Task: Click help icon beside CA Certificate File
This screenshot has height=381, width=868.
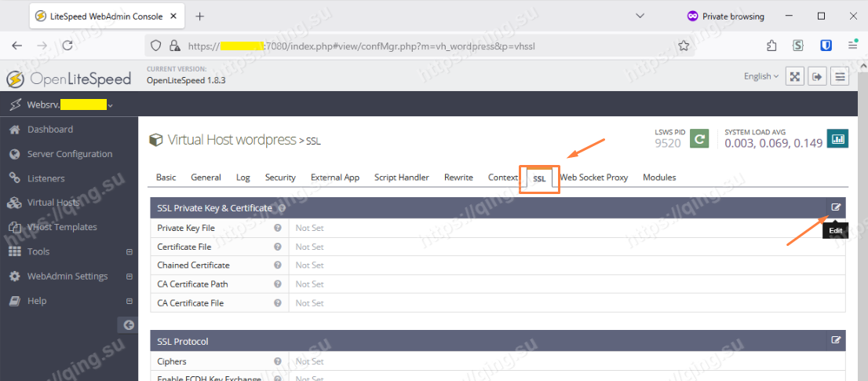Action: pos(278,303)
